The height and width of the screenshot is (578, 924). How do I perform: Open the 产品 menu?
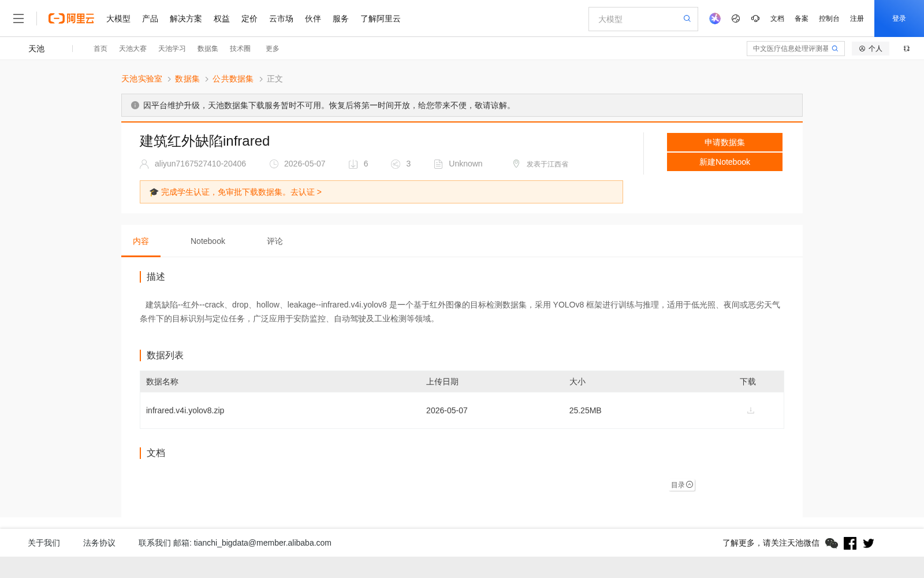(150, 18)
